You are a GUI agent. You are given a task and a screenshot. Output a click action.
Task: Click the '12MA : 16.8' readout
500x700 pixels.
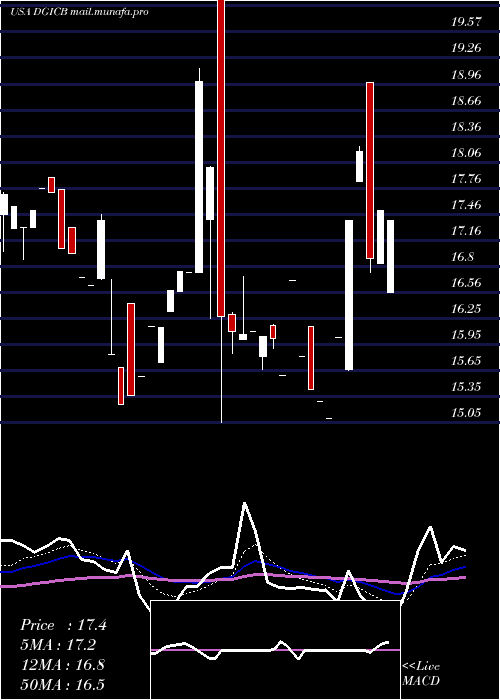click(62, 665)
